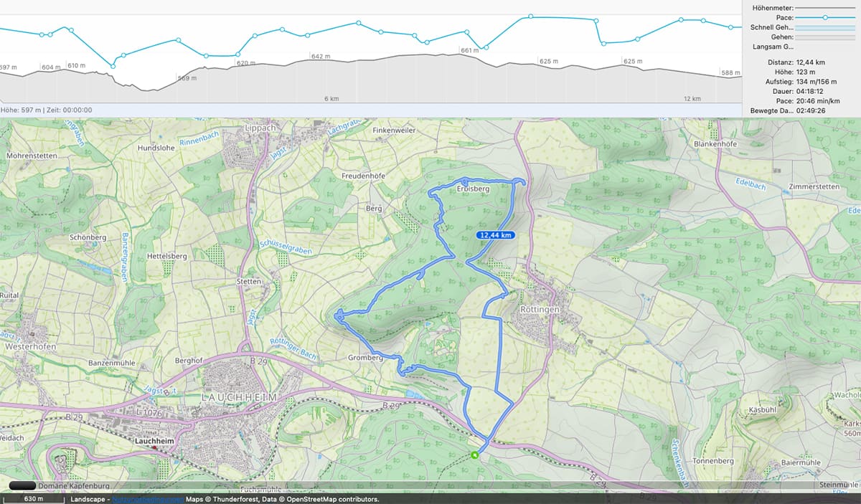Screen dimensions: 861x504
Task: Click the Baiermühle label on the map
Action: (801, 463)
